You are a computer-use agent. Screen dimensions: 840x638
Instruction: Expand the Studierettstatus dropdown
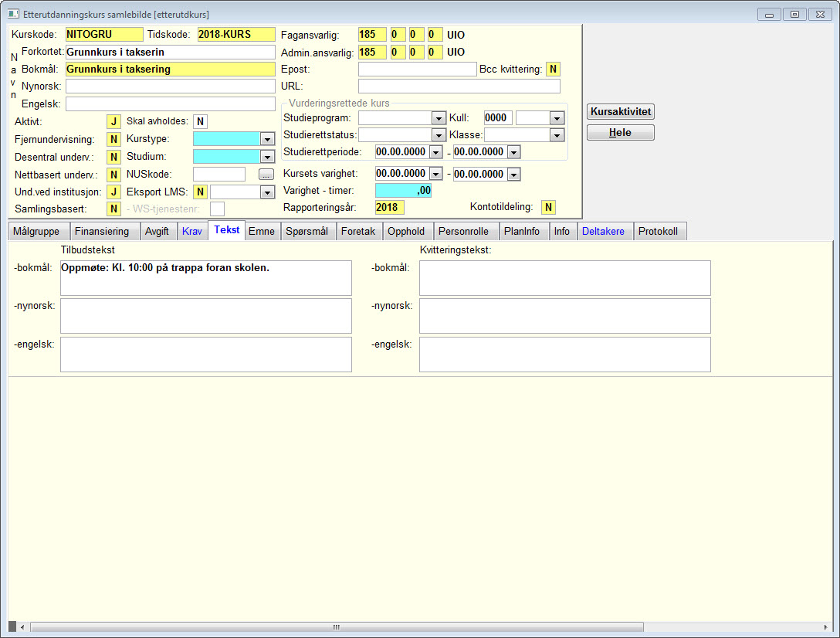click(439, 135)
